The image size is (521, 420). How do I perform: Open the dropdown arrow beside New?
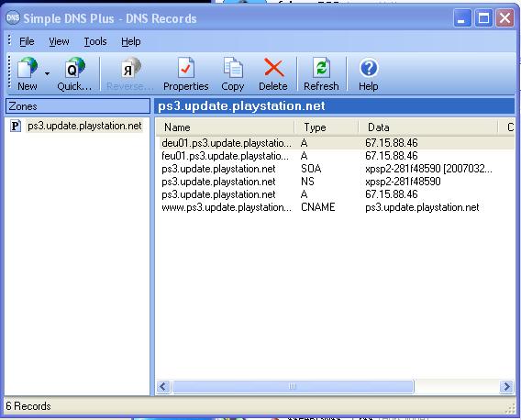point(47,73)
